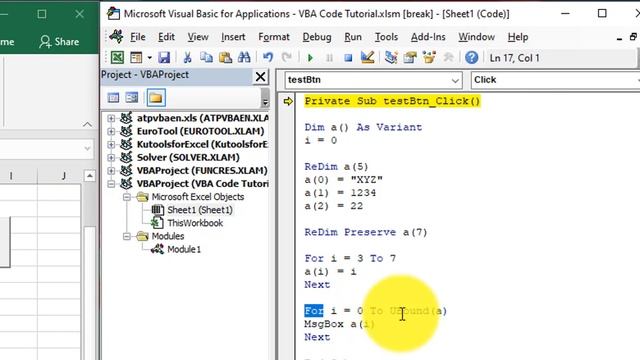Click the Redo arrow icon
This screenshot has height=360, width=640.
click(287, 58)
